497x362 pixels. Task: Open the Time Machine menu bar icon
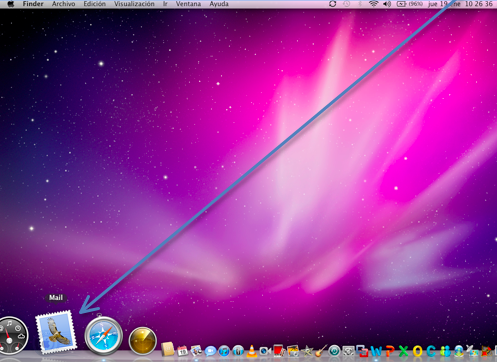pyautogui.click(x=347, y=4)
